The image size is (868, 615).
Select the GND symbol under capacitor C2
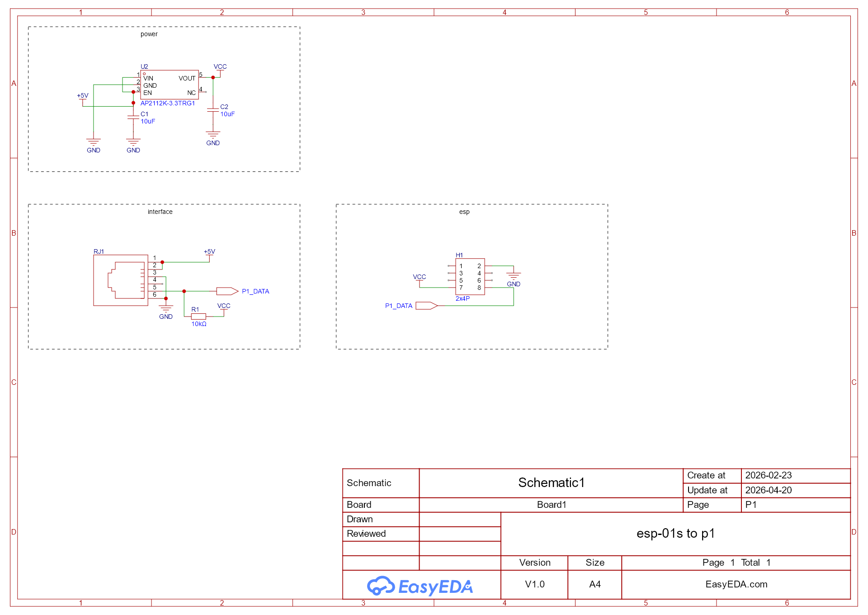213,138
